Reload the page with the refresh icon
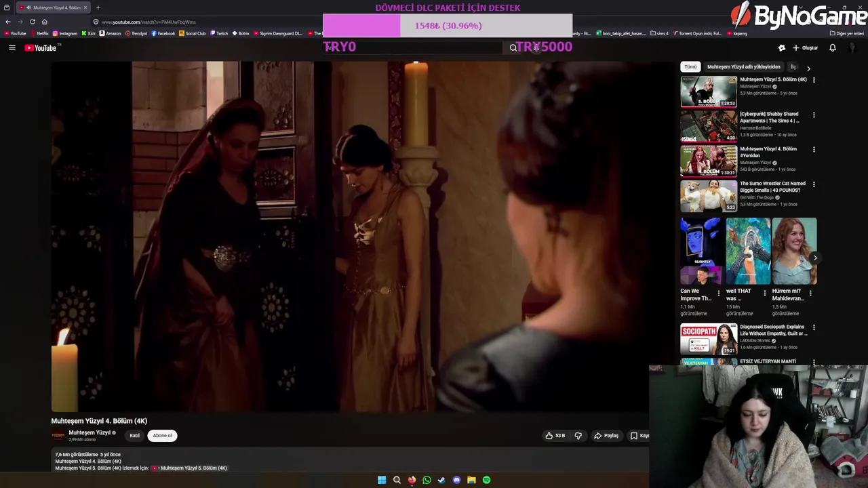The height and width of the screenshot is (488, 868). (33, 22)
